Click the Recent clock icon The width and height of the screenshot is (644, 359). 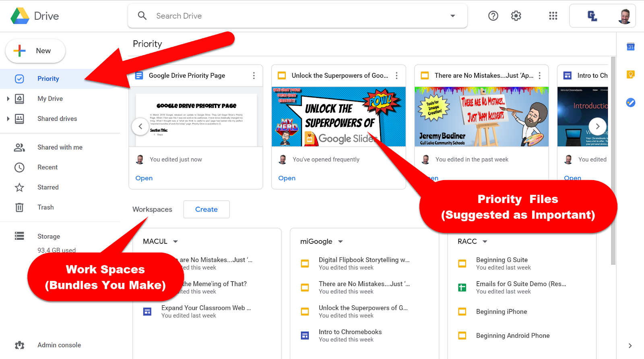click(x=19, y=167)
